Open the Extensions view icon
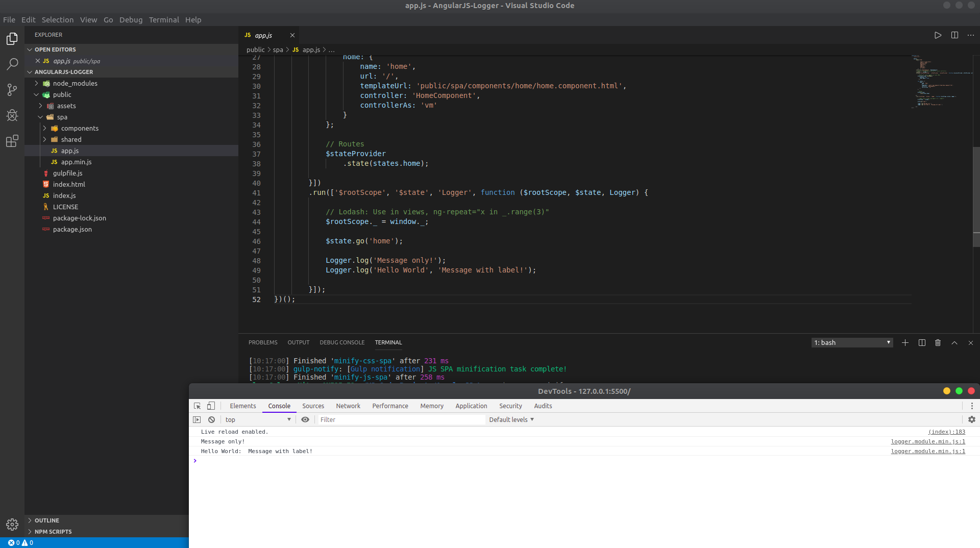 click(x=12, y=141)
